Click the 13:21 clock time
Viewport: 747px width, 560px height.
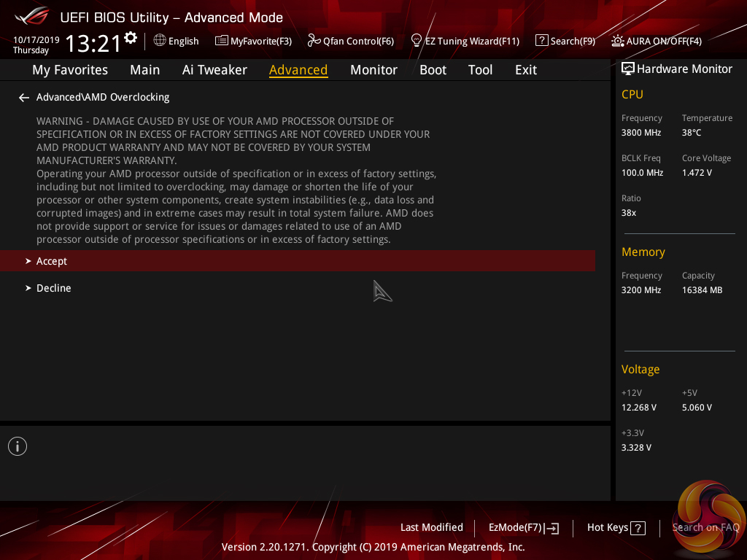93,44
